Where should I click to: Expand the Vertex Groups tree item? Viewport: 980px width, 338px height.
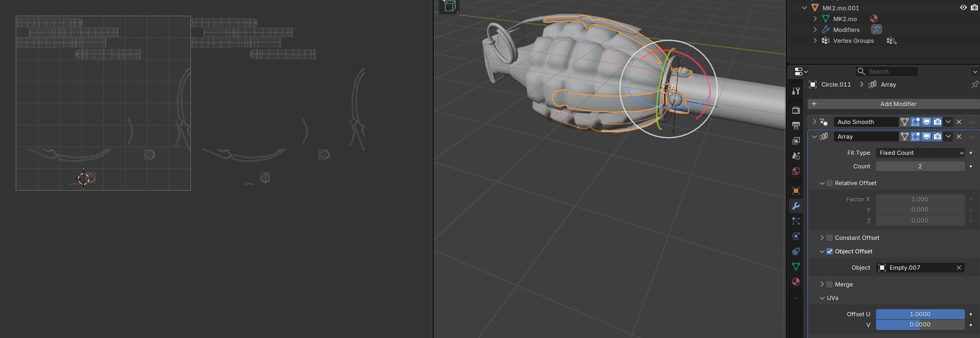click(x=815, y=41)
